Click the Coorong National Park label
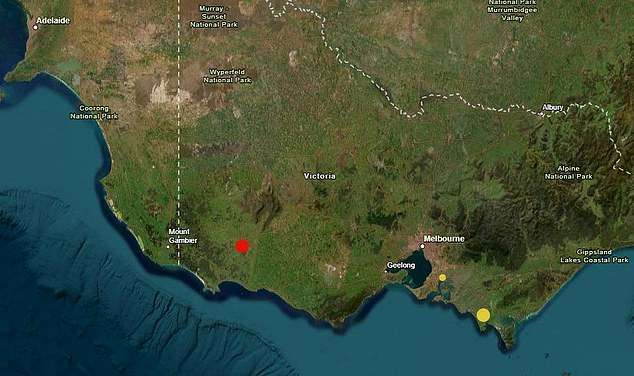 [x=94, y=112]
